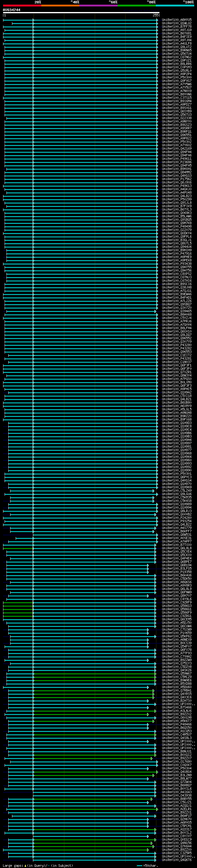The image size is (197, 868).
Task: Open hit UniRef100_A8HYU5
Action: [x=177, y=20]
